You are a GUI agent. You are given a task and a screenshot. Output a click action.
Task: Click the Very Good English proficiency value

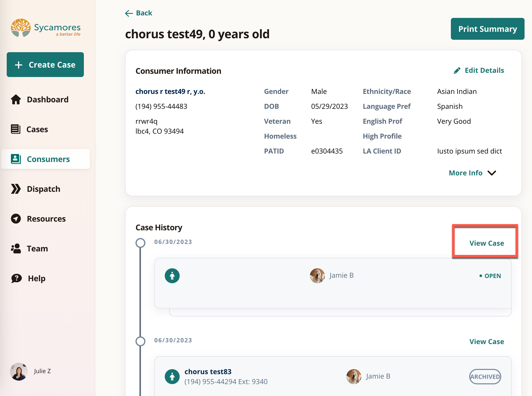[454, 121]
